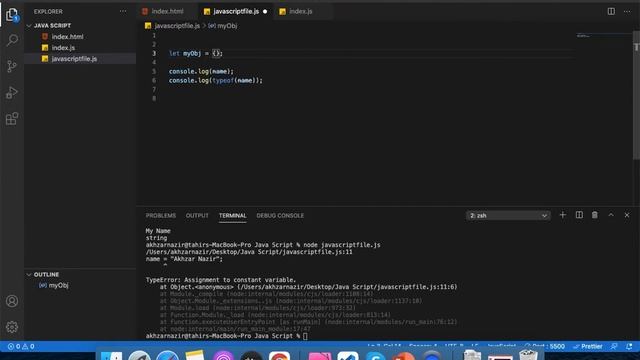Open the OUTPUT panel tab
This screenshot has height=360, width=640.
pos(197,216)
